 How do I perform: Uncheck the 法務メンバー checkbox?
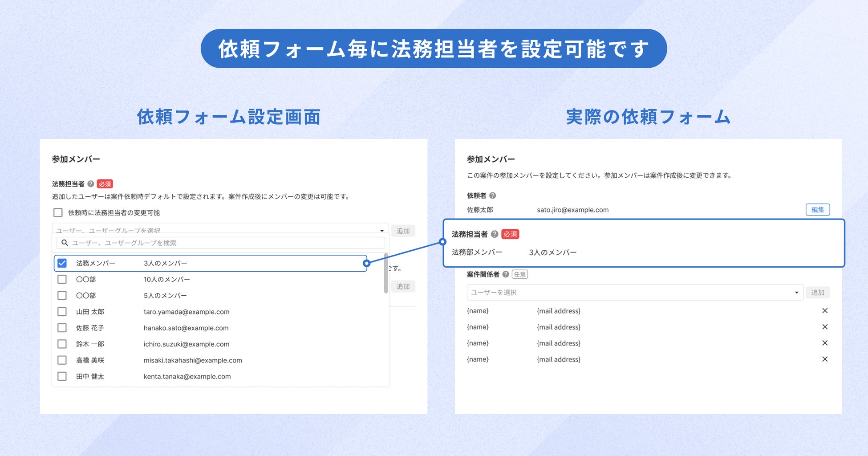point(62,263)
